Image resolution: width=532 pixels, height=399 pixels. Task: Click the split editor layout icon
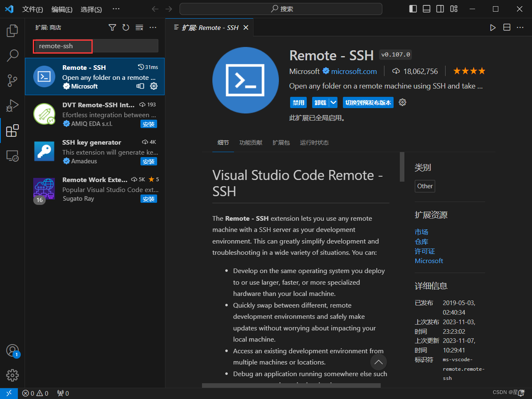[507, 27]
